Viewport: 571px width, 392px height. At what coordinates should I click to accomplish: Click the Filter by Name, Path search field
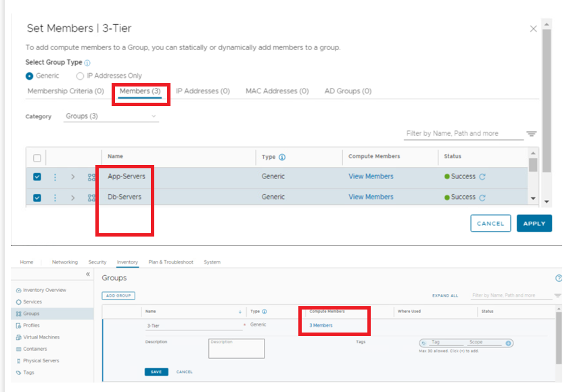pyautogui.click(x=463, y=134)
